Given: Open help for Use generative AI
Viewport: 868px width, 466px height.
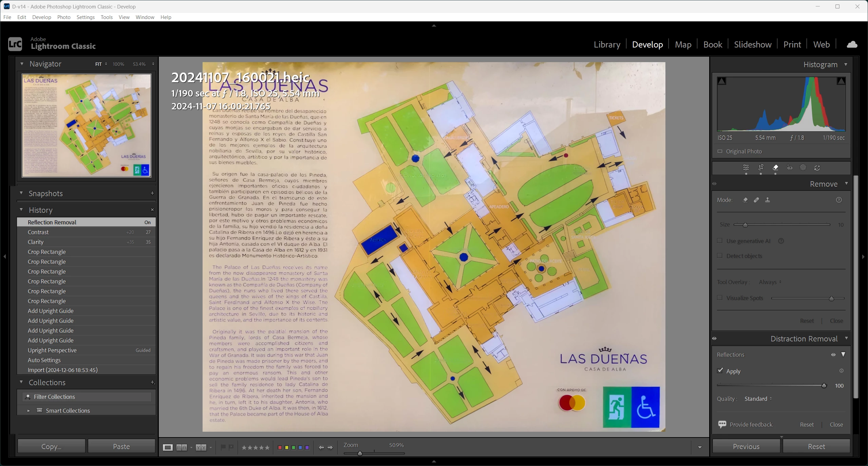Looking at the screenshot, I should click(781, 241).
